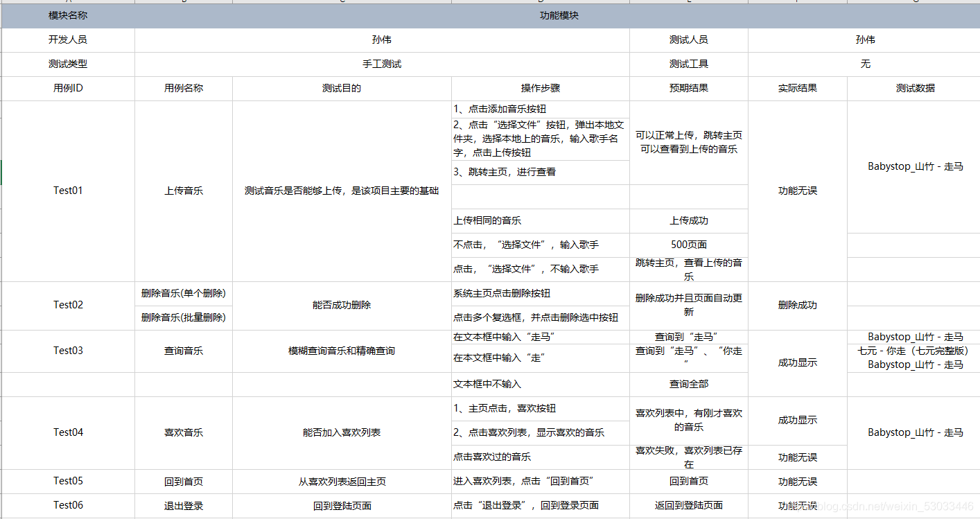Click the 进入喜欢列表,点击“回到首页” step cell
Image resolution: width=980 pixels, height=519 pixels.
541,482
